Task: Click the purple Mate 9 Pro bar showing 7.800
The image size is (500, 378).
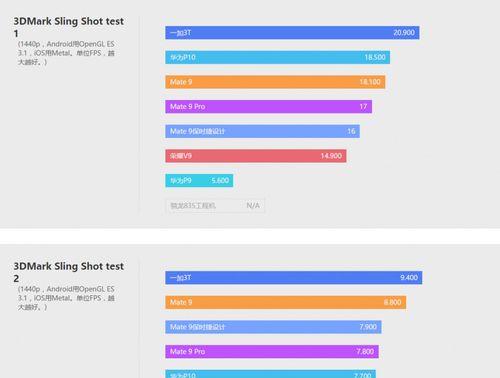Action: point(272,352)
